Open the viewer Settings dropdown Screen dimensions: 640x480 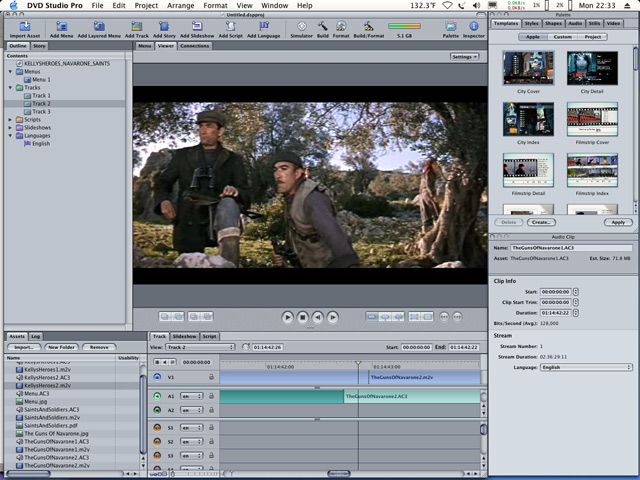click(464, 57)
